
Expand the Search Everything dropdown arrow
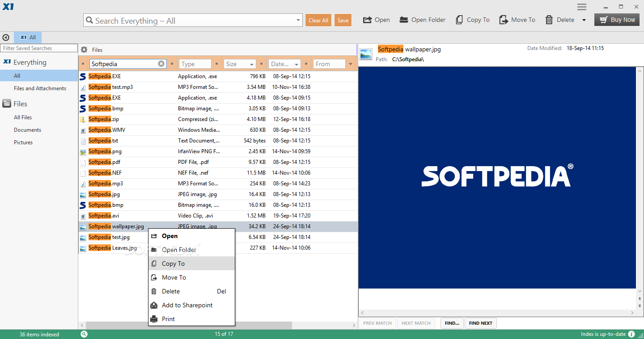pos(299,21)
